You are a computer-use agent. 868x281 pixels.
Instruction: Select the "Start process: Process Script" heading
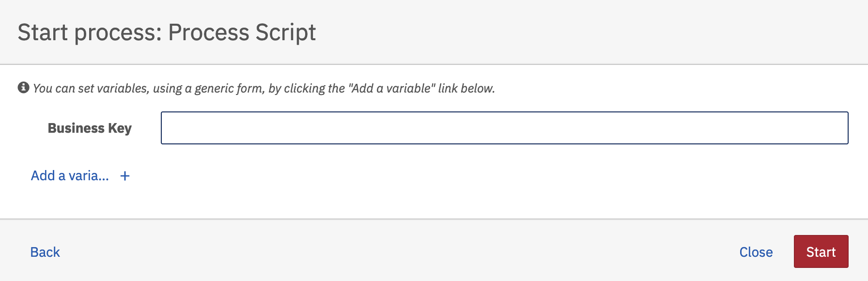(167, 33)
